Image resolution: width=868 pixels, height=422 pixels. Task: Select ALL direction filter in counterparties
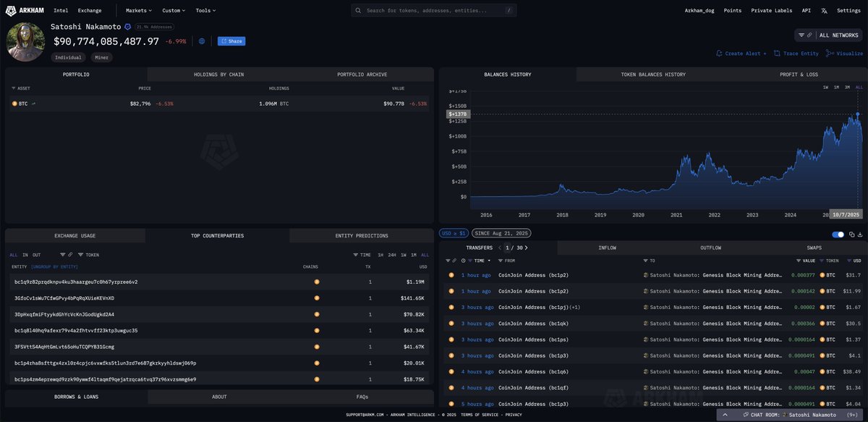[x=14, y=255]
